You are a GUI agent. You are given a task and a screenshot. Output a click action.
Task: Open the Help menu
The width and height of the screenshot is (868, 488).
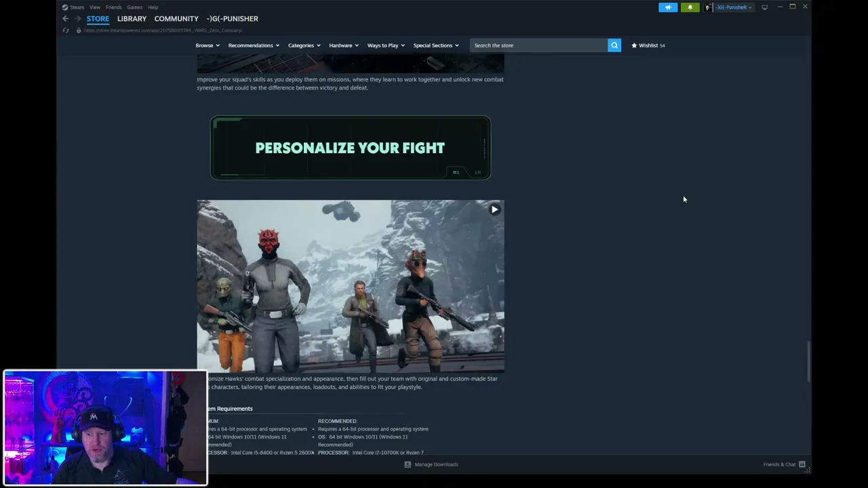pos(153,7)
